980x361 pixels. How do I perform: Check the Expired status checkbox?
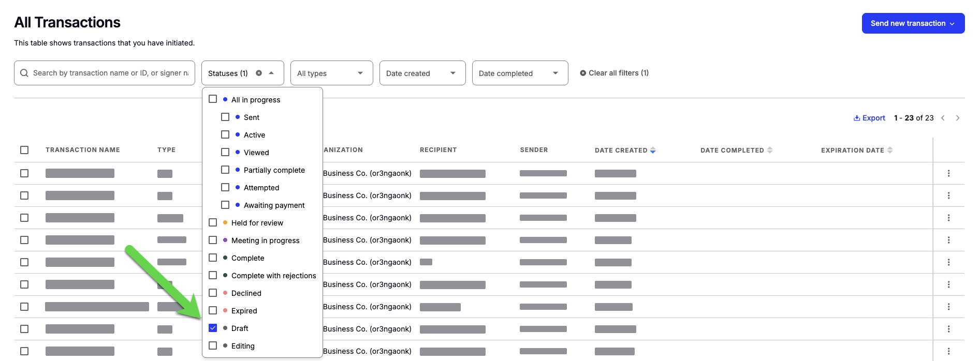213,310
